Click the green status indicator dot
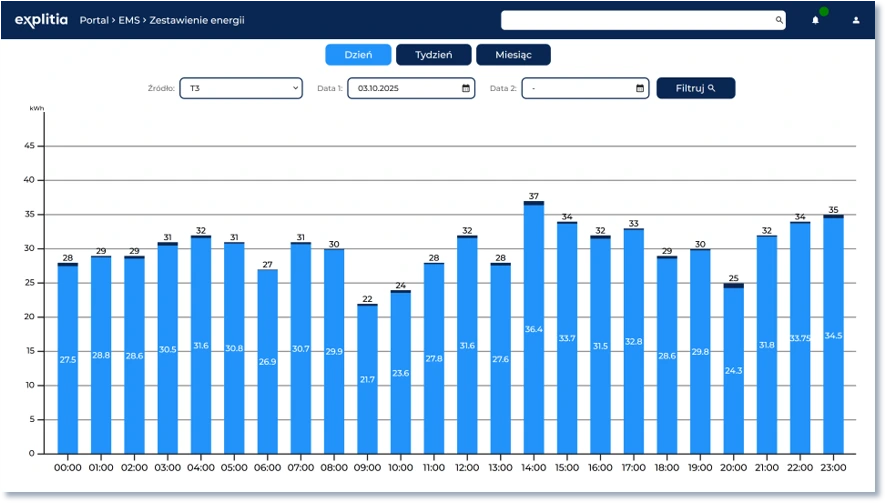This screenshot has width=886, height=503. (x=824, y=12)
